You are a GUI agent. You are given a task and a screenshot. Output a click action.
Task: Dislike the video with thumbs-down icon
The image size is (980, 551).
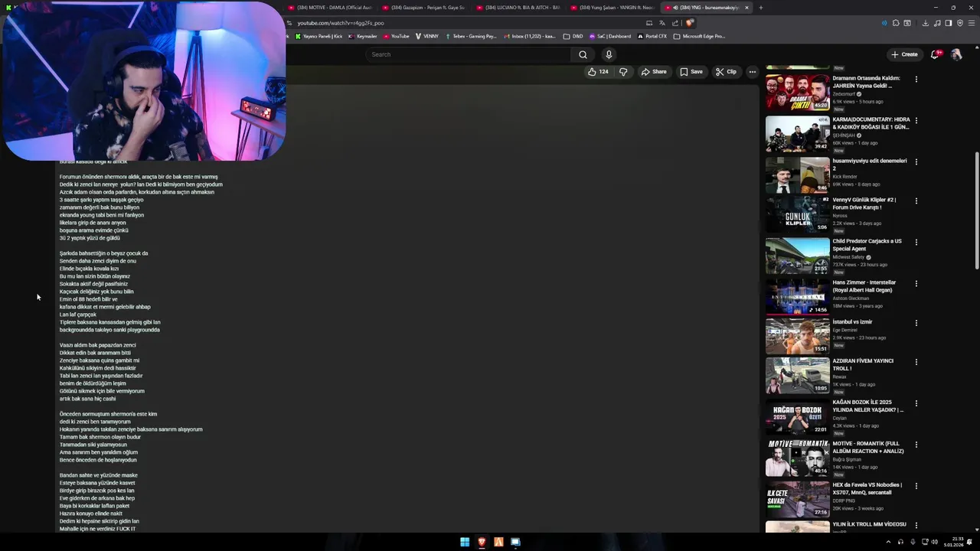(623, 72)
